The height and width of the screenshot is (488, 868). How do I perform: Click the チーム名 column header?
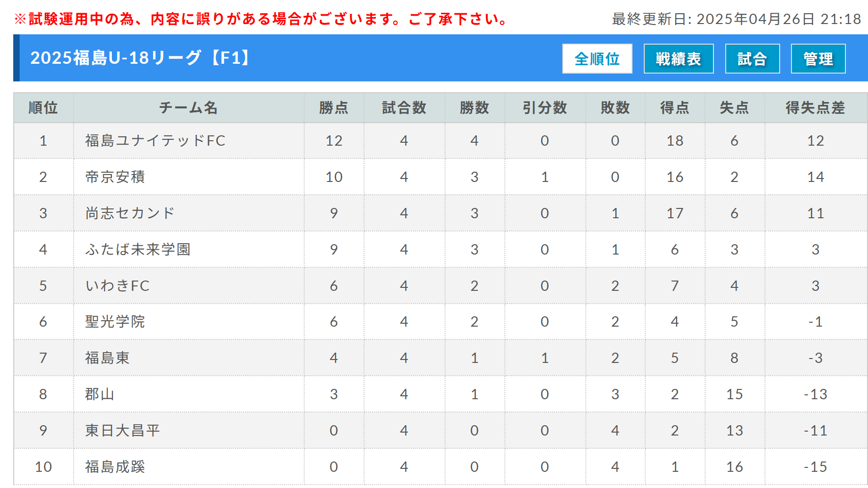coord(188,107)
